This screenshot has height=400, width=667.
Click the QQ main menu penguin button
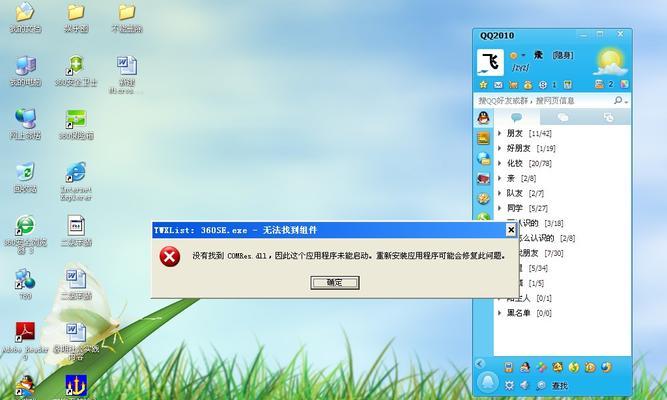[487, 382]
